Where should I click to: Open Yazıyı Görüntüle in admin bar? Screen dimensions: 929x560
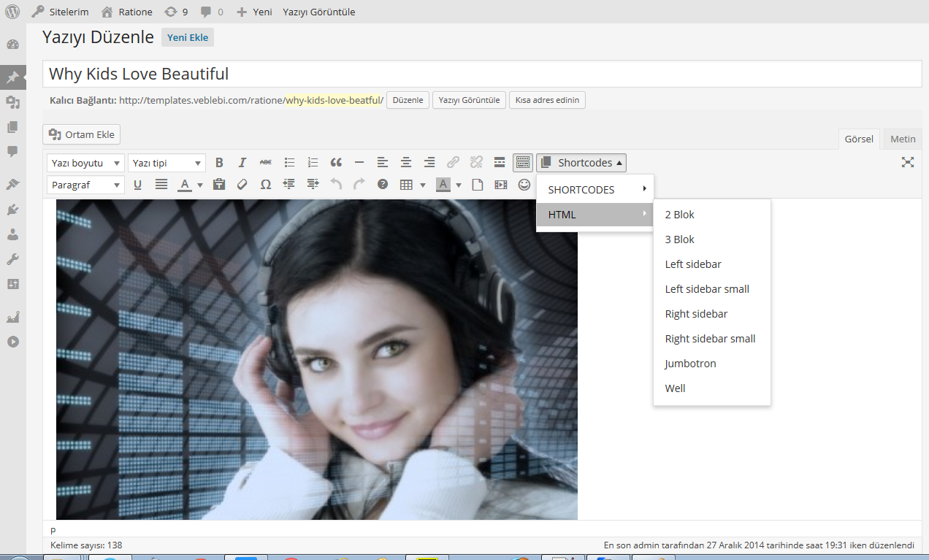click(319, 12)
